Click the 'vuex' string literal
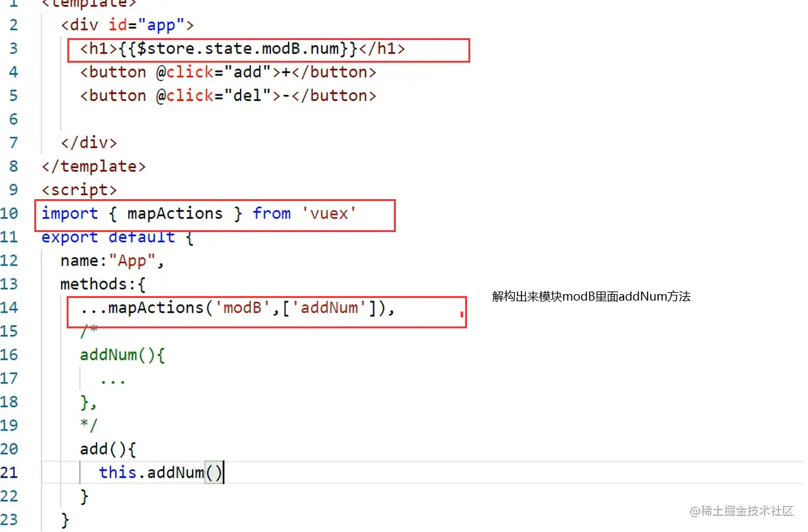Screen dimensions: 808x532 click(329, 213)
